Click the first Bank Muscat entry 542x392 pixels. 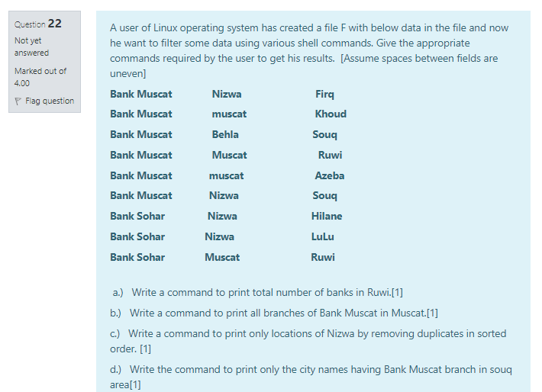[x=141, y=95]
